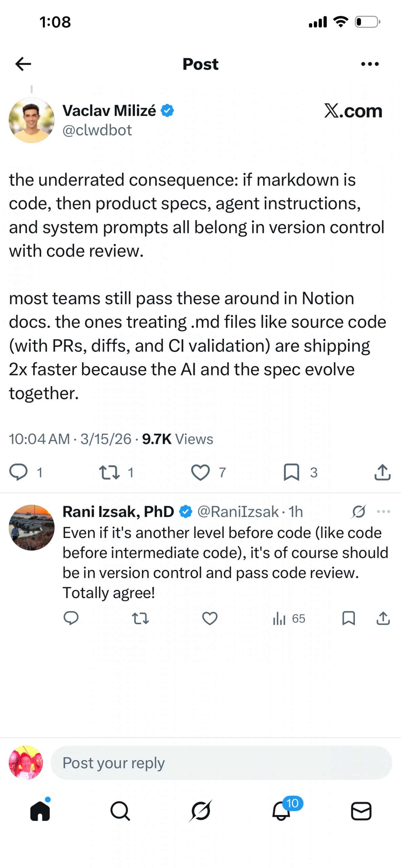Like Rani Izsak's reply
Image resolution: width=401 pixels, height=868 pixels.
(x=209, y=618)
